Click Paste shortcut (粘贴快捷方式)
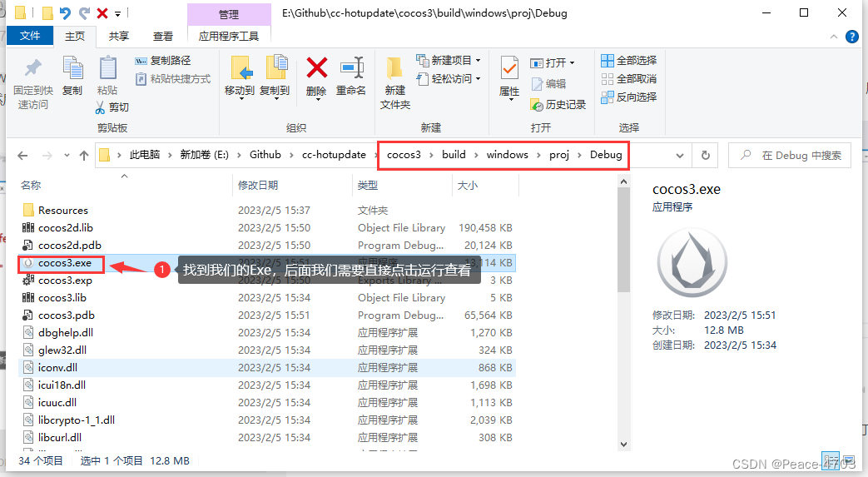This screenshot has height=477, width=868. tap(173, 79)
